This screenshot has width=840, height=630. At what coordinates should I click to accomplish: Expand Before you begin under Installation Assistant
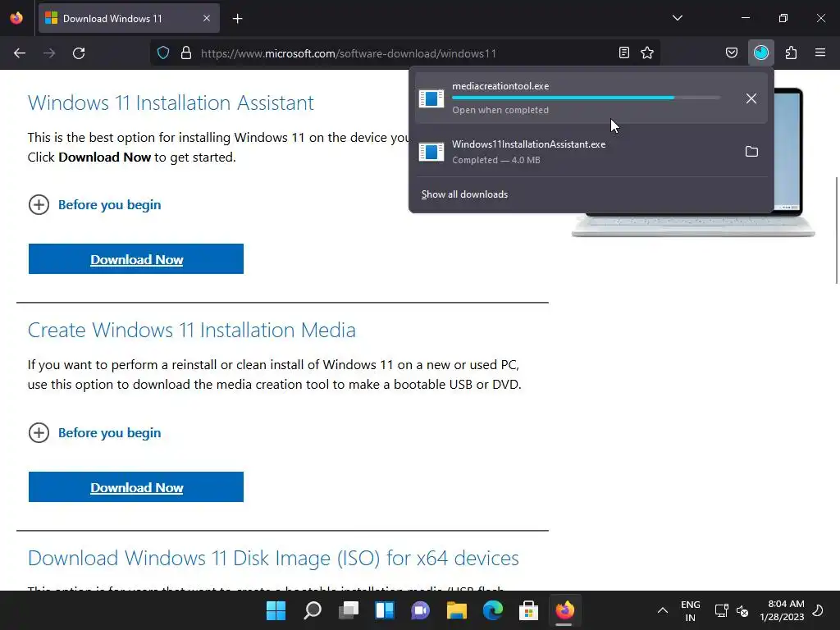tap(95, 204)
